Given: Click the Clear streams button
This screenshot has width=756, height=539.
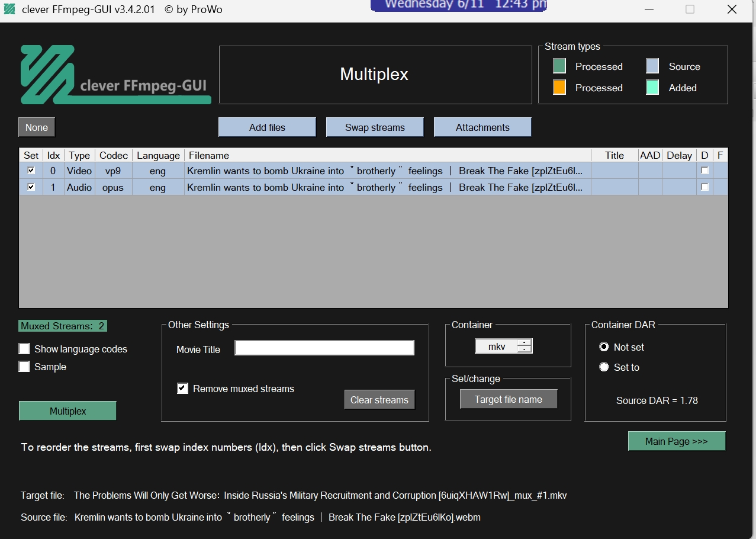Looking at the screenshot, I should click(379, 400).
